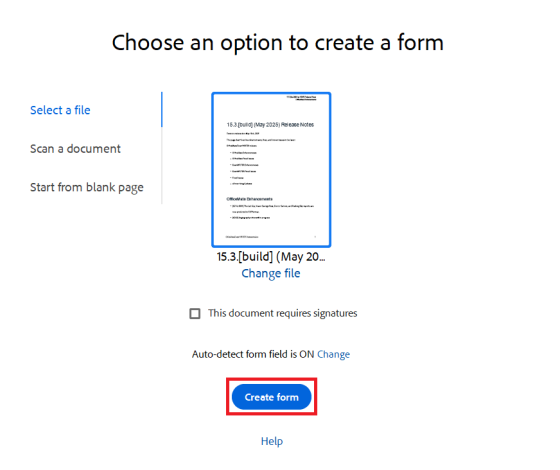The image size is (560, 470).
Task: Open the Help link at the bottom
Action: [272, 441]
